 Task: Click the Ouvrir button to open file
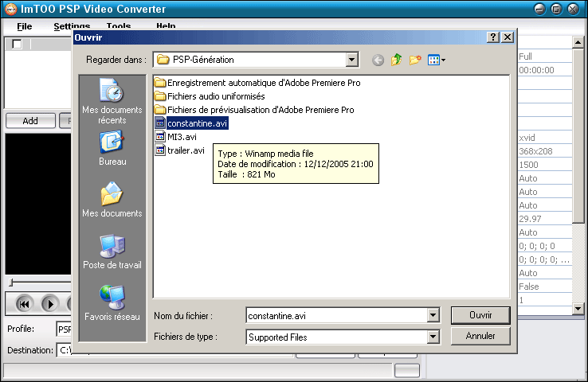click(x=480, y=315)
